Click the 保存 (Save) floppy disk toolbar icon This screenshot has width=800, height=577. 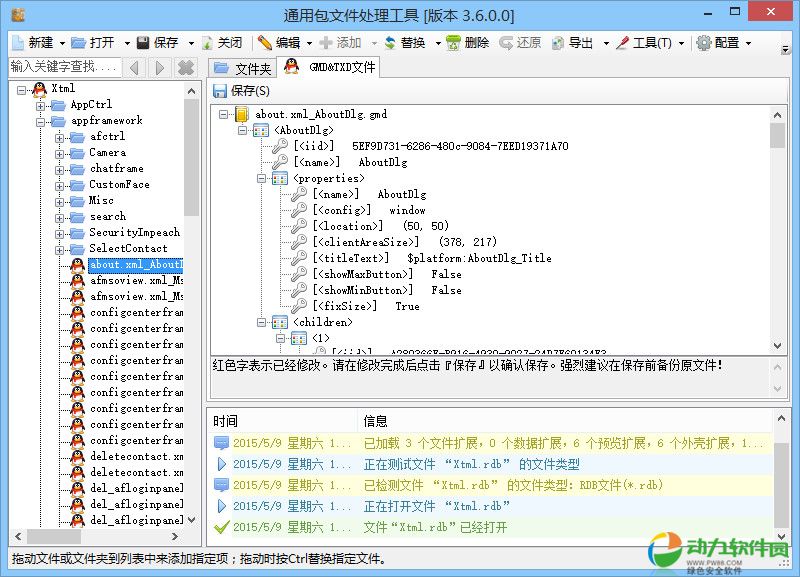[x=144, y=43]
